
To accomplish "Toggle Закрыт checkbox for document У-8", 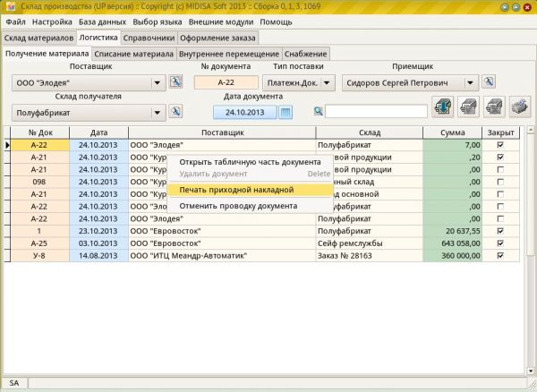I will (x=500, y=255).
